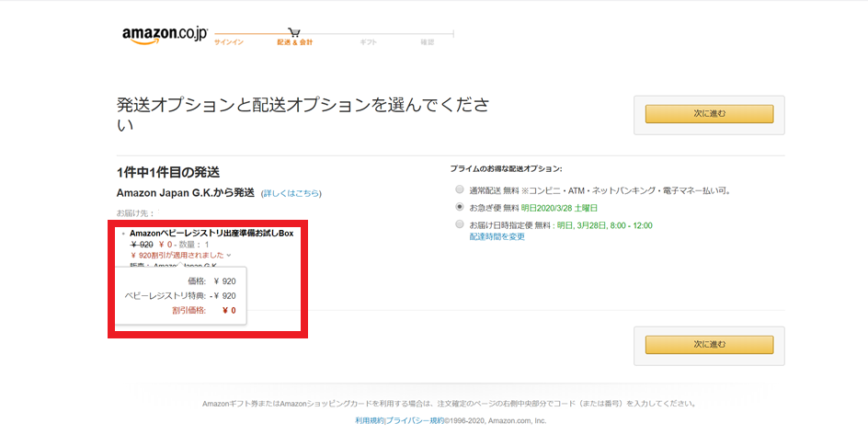This screenshot has height=435, width=868.
Task: Click the Amazonベビーレジストリ出産準備お試しBox item title
Action: click(211, 234)
